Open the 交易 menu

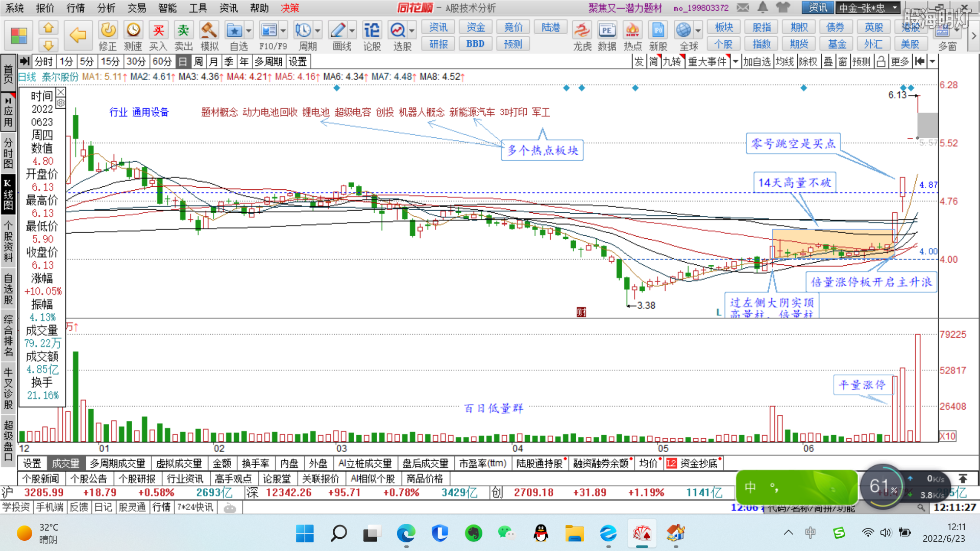tap(137, 8)
